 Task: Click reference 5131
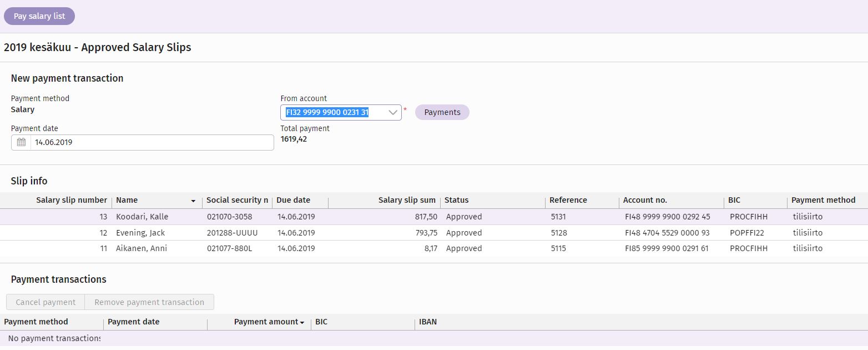pos(558,217)
